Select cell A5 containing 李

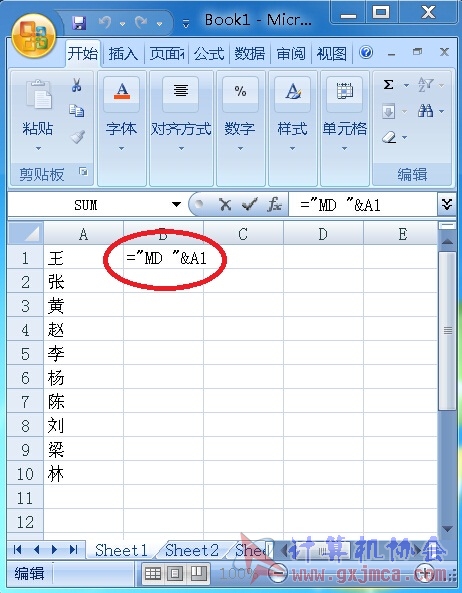coord(84,354)
